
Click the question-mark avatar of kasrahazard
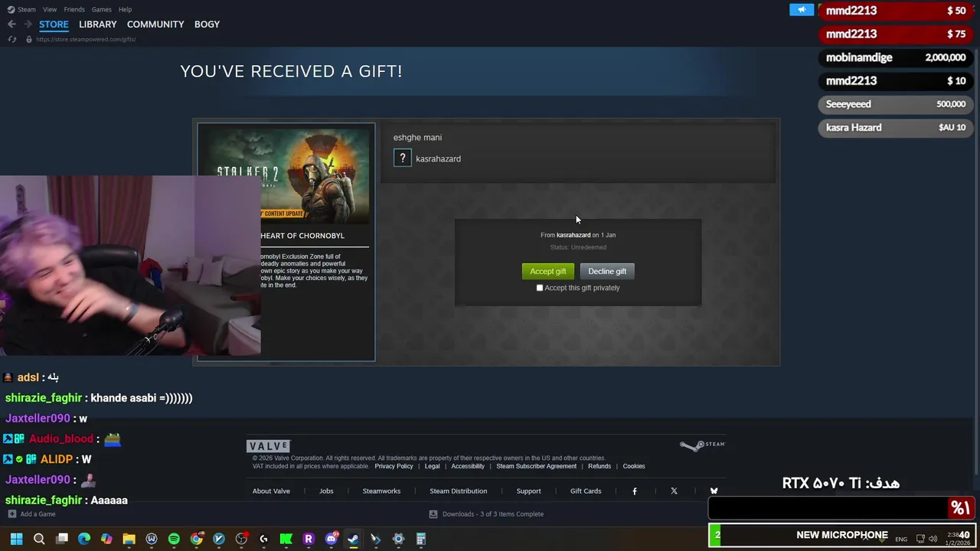[403, 158]
